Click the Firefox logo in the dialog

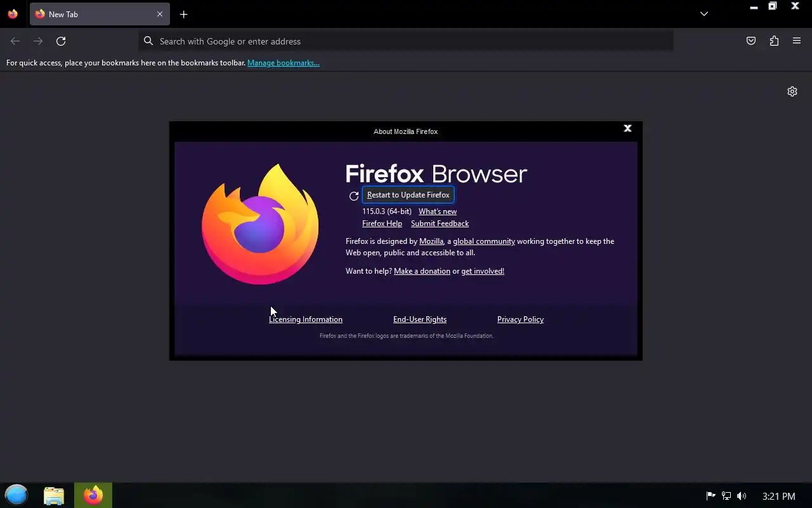pyautogui.click(x=260, y=224)
